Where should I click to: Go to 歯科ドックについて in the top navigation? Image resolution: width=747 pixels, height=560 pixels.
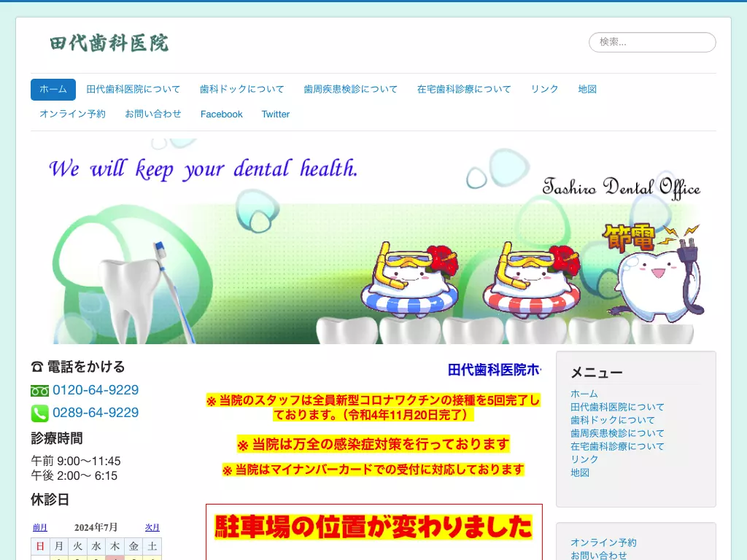click(x=242, y=90)
